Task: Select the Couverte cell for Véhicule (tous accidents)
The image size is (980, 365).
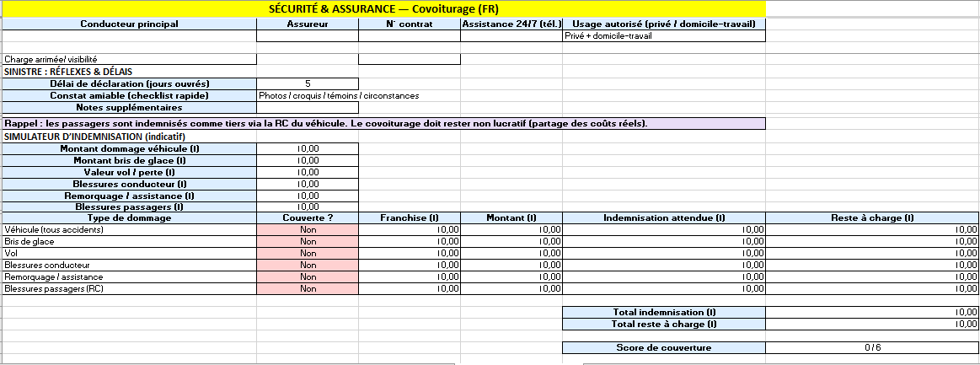Action: point(308,229)
